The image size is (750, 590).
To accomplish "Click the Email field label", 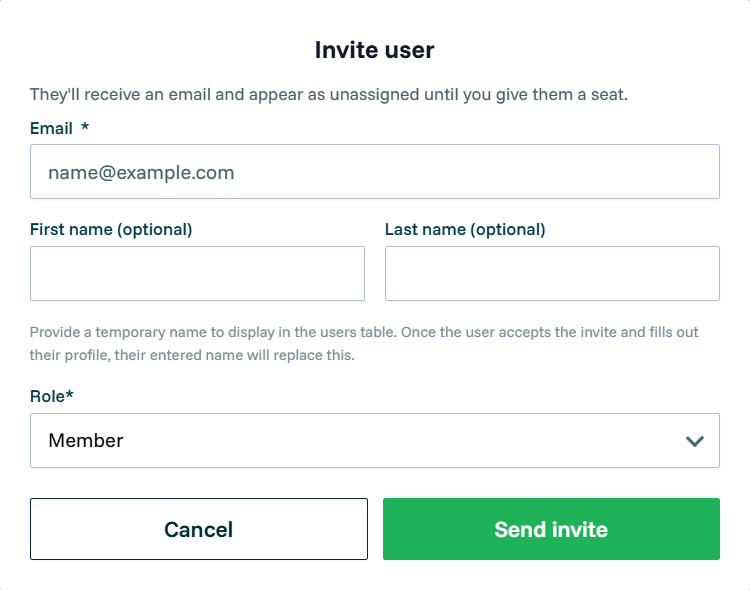I will tap(51, 128).
